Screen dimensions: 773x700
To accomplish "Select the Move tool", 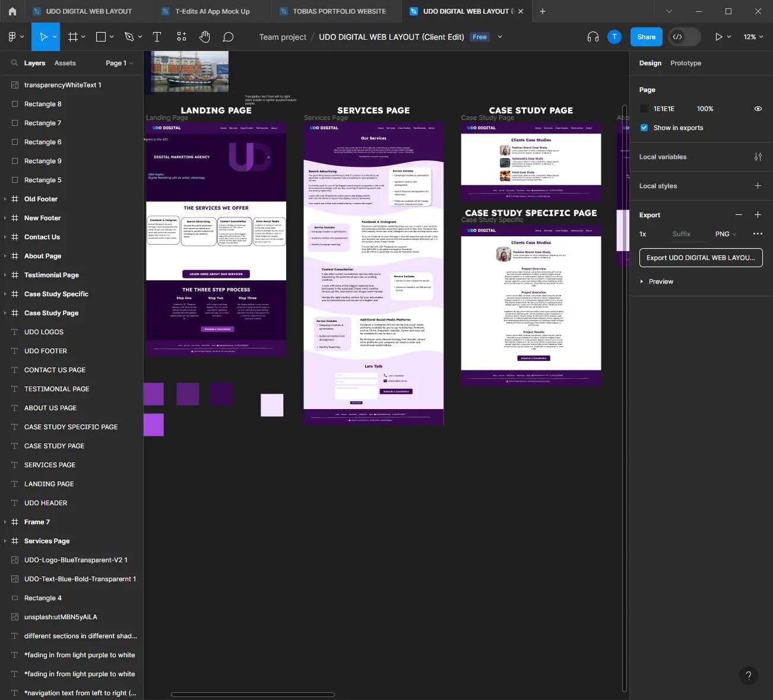I will (x=43, y=37).
